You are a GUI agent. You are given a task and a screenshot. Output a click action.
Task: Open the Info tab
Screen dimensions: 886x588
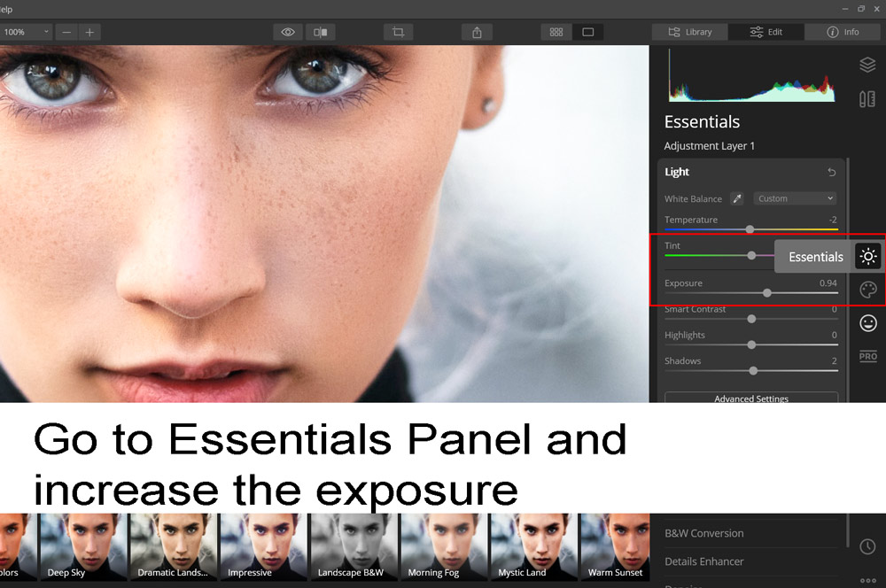pos(843,32)
